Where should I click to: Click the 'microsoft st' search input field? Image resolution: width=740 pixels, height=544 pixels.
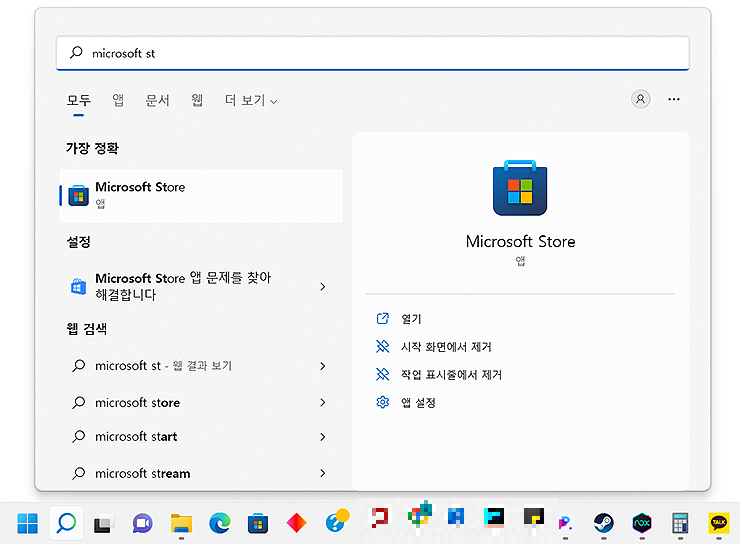373,53
